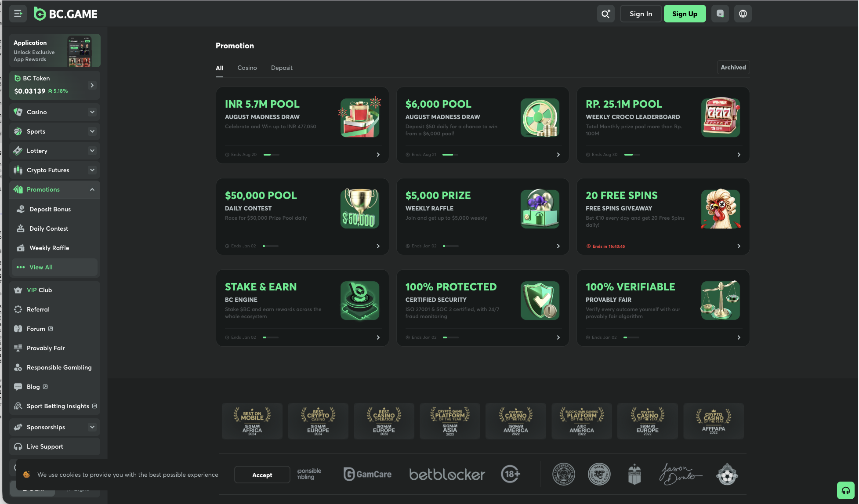The width and height of the screenshot is (859, 504).
Task: Click the Deposit Bonus icon
Action: coord(21,209)
